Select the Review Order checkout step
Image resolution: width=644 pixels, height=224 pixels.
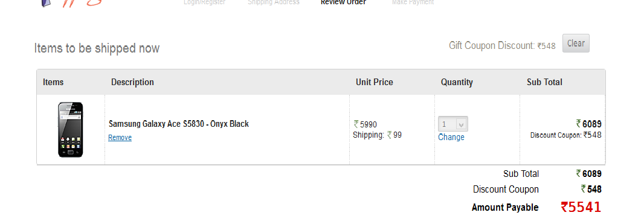[343, 2]
